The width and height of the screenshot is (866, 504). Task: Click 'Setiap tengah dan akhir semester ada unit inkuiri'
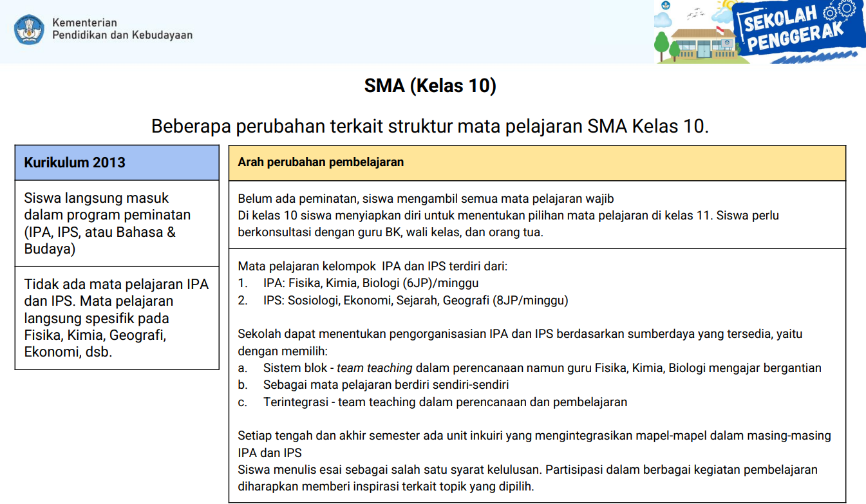pyautogui.click(x=534, y=436)
